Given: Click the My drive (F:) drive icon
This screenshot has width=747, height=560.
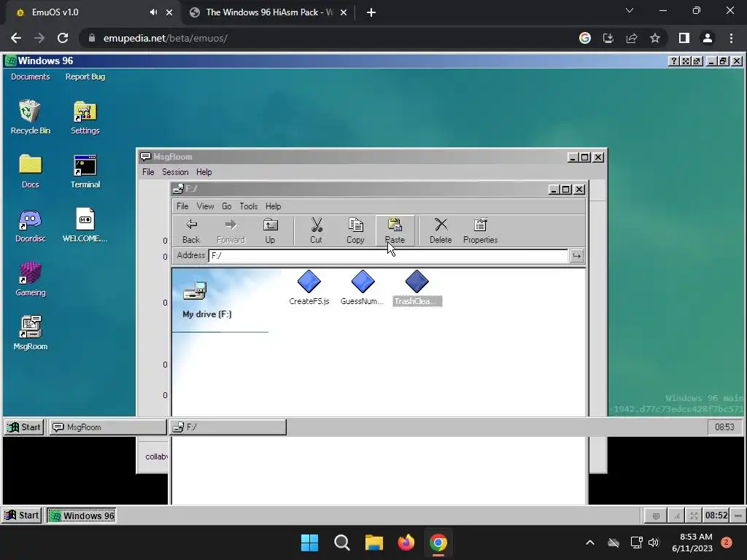Looking at the screenshot, I should [x=196, y=290].
